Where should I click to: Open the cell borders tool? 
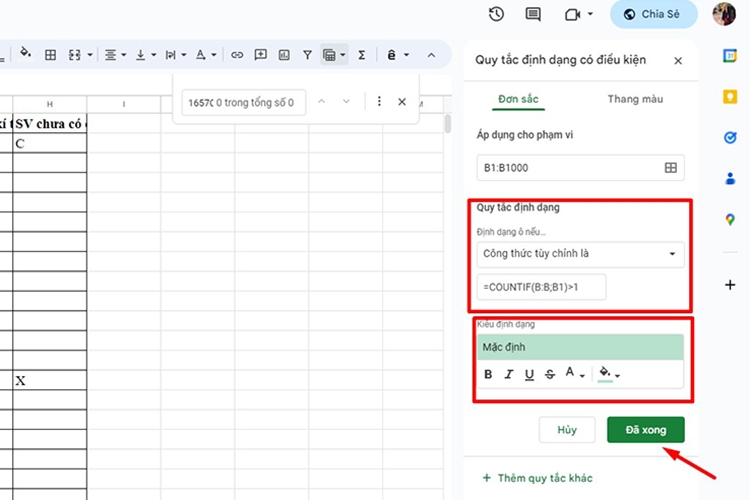[50, 55]
